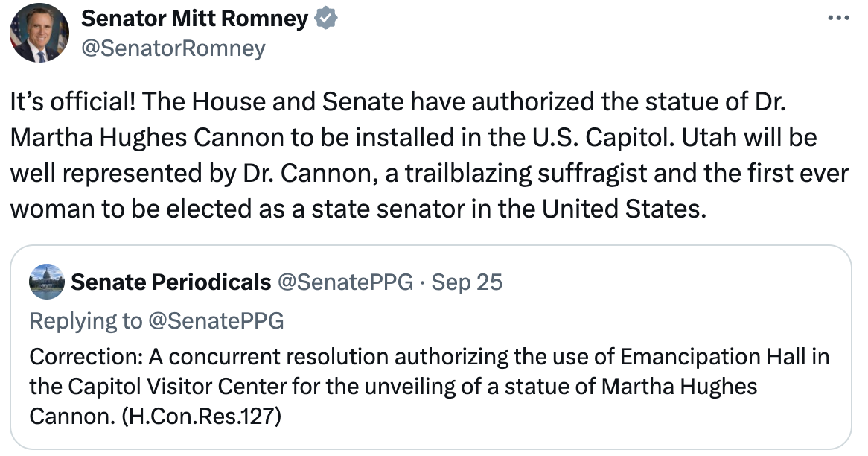Open Senate Periodicals display name in quote
This screenshot has width=868, height=456.
click(x=171, y=282)
